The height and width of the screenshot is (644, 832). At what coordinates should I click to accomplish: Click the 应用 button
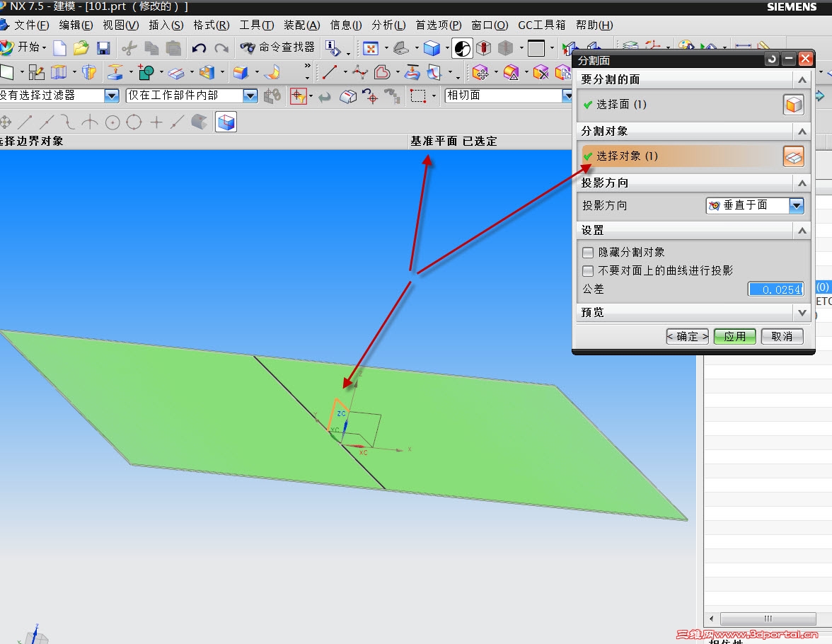pyautogui.click(x=735, y=337)
